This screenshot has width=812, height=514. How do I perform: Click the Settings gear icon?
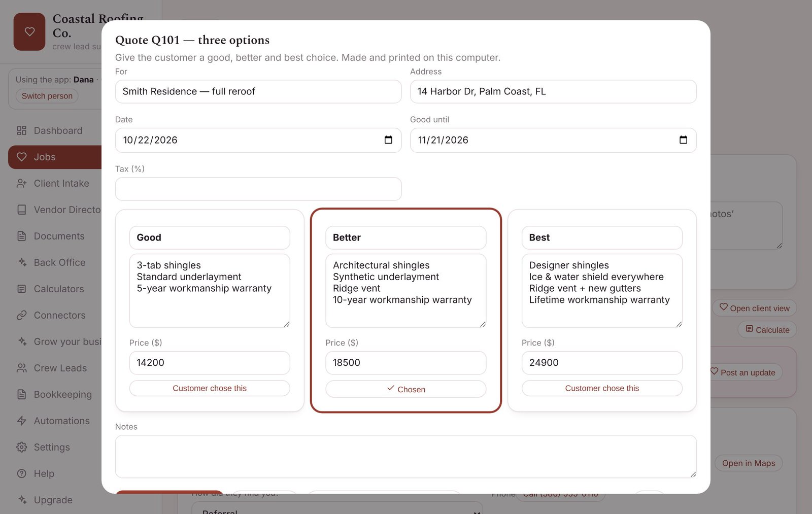21,447
